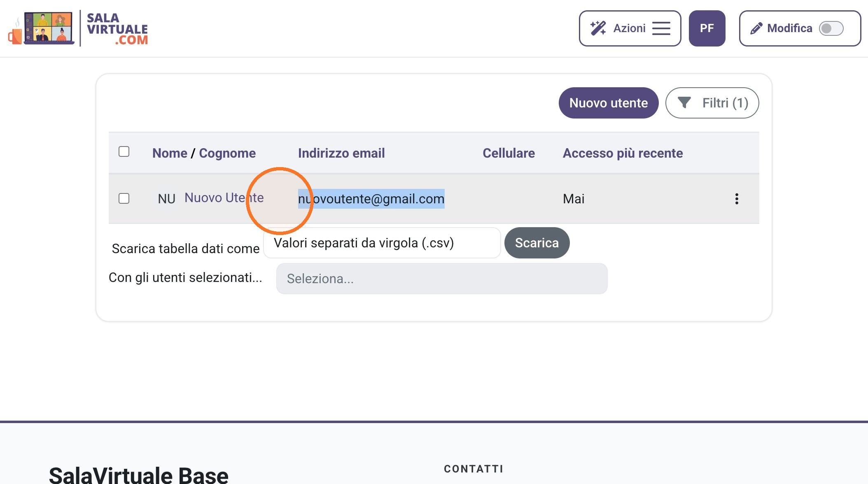The image size is (868, 484).
Task: Open the Nuovo Utente profile link
Action: [x=224, y=198]
